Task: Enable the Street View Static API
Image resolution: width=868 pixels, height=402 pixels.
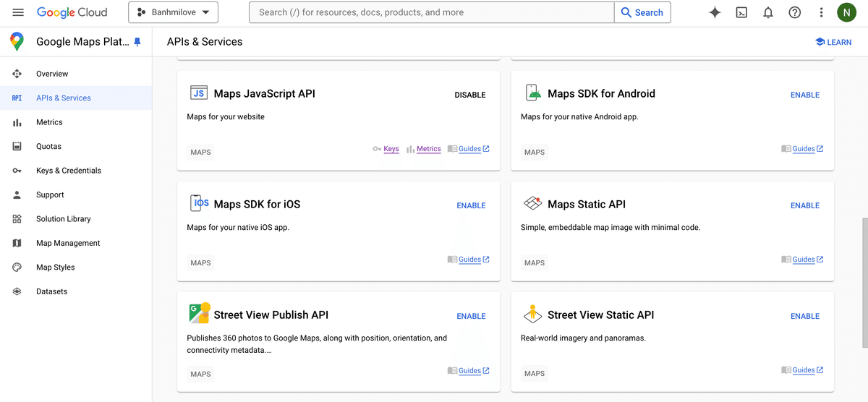Action: point(804,316)
